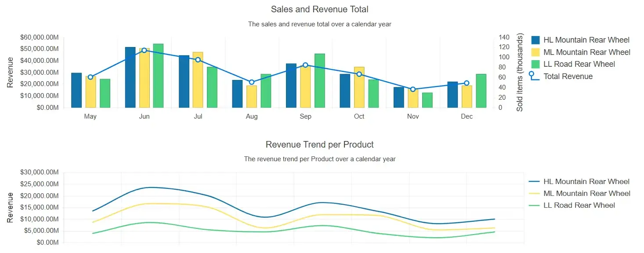Click the Dec month label on x-axis
The height and width of the screenshot is (253, 644).
point(467,116)
